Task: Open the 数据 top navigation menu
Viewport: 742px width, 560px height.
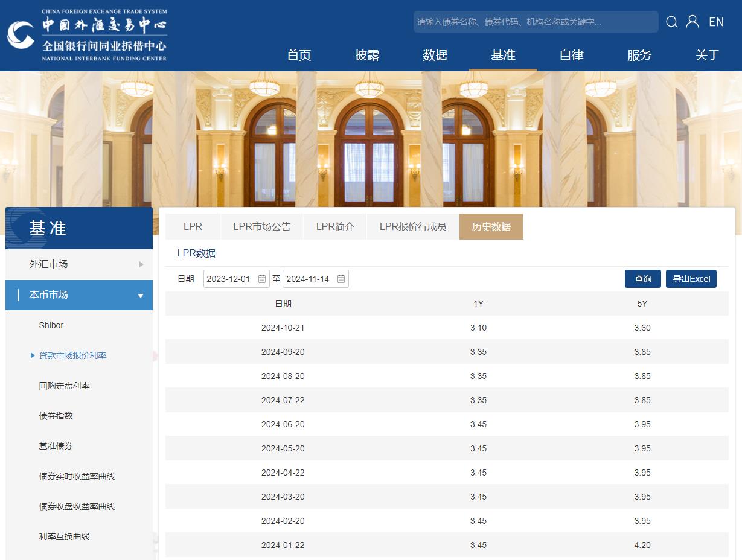Action: (x=435, y=56)
